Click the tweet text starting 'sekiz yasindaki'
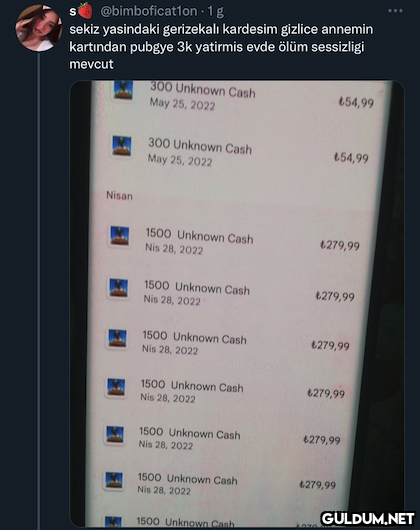Screen dimensions: 420x530 point(221,47)
